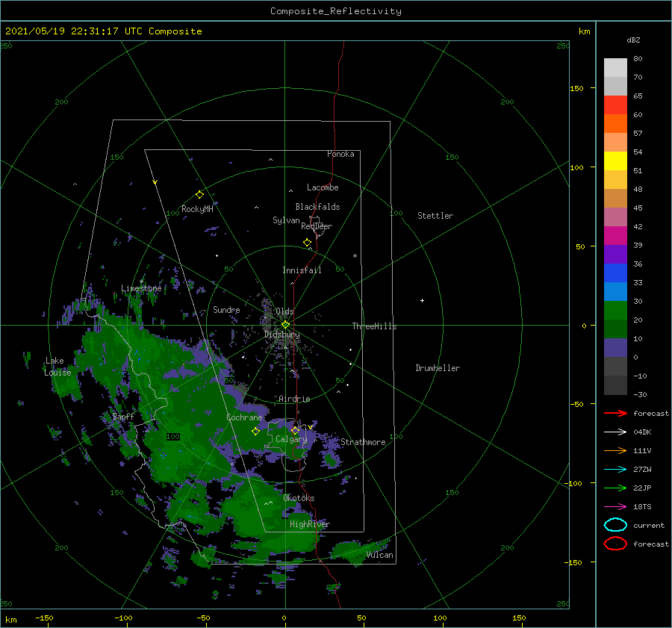The height and width of the screenshot is (628, 672).
Task: Click the Lake Louise label
Action: 57,367
